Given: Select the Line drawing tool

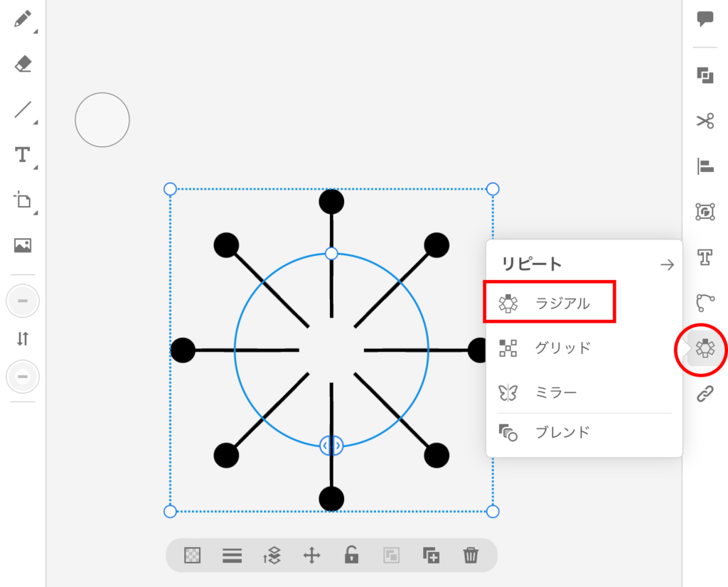Looking at the screenshot, I should click(x=23, y=109).
